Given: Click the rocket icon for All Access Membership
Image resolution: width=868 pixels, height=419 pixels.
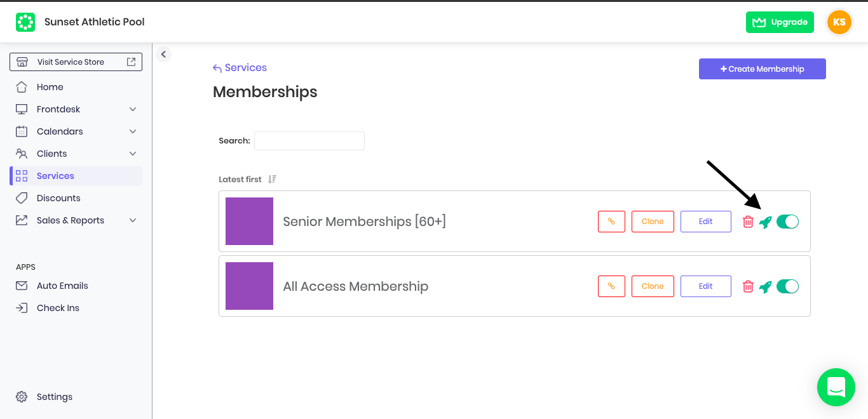Looking at the screenshot, I should [x=765, y=286].
